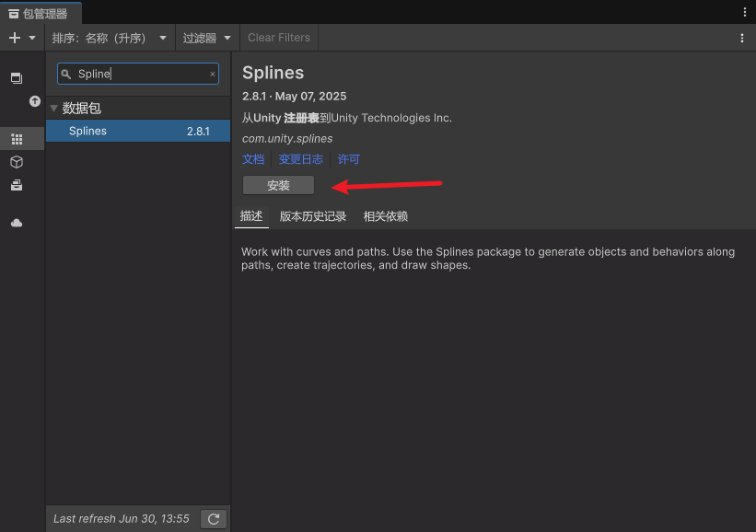Open the 相关依赖 tab
Screen dimensions: 756x532
(385, 216)
